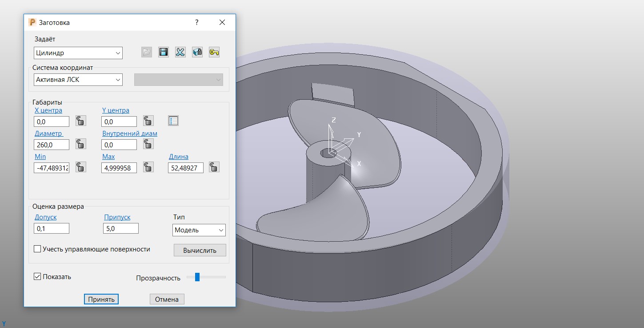Click the disabled grey workplane dropdown
This screenshot has height=328, width=644.
179,80
